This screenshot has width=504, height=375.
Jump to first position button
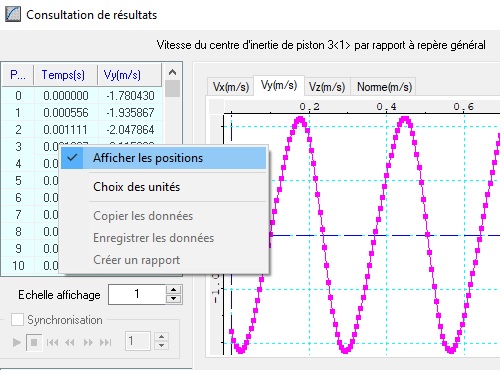point(52,342)
